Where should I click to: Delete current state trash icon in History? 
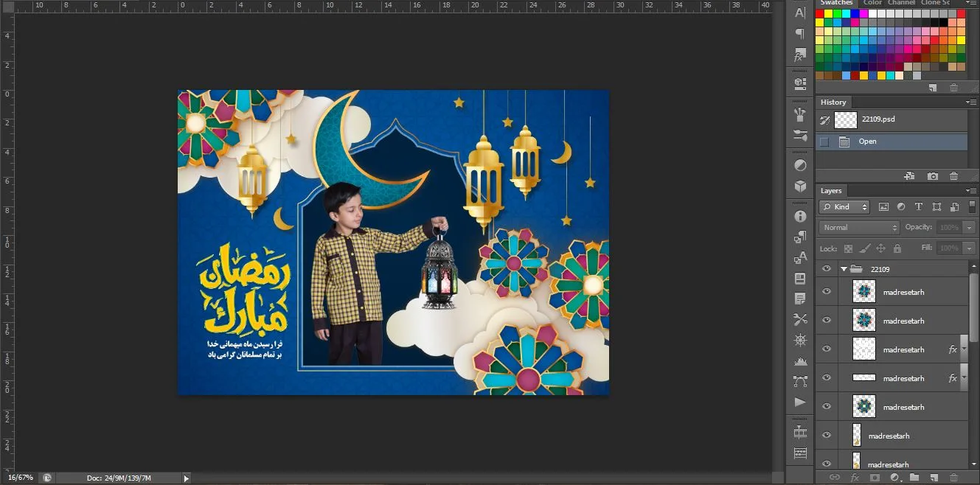(953, 176)
